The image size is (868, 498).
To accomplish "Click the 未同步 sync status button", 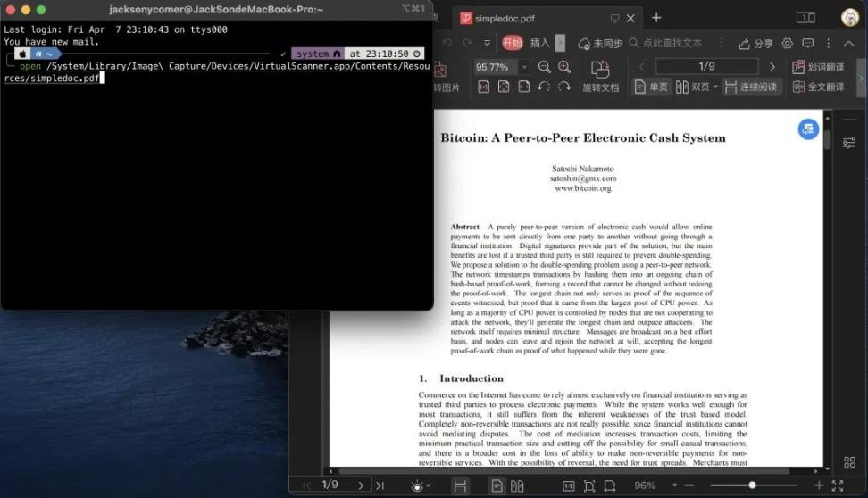I will pos(600,43).
